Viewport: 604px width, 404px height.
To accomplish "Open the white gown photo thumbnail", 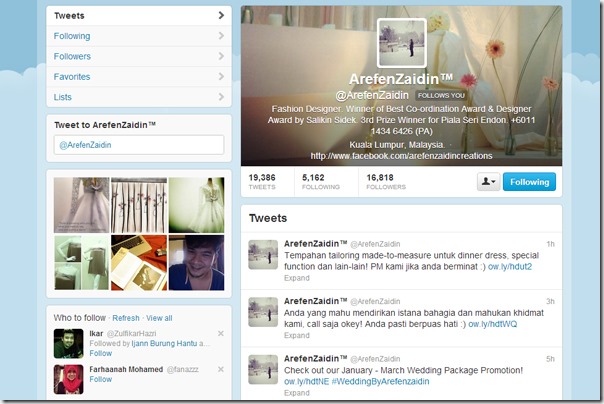I will click(81, 205).
